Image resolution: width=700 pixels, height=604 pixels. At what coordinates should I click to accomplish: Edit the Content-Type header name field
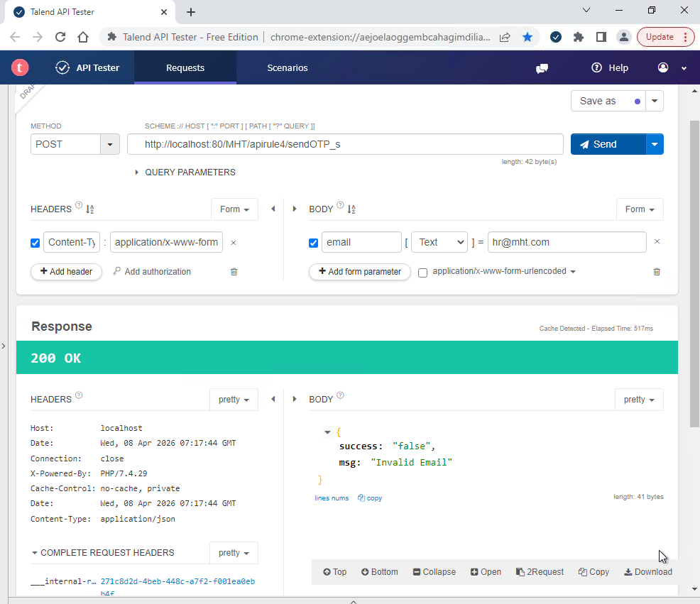[x=72, y=242]
